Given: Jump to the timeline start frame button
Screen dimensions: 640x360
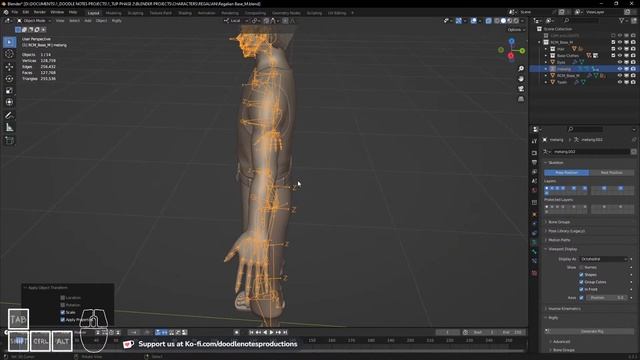Looking at the screenshot, I should (x=251, y=333).
